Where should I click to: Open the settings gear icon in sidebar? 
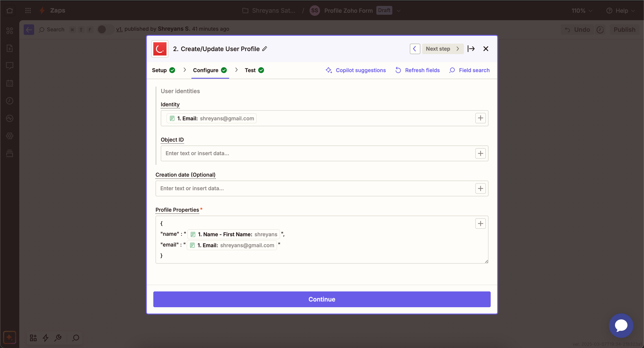coord(10,136)
